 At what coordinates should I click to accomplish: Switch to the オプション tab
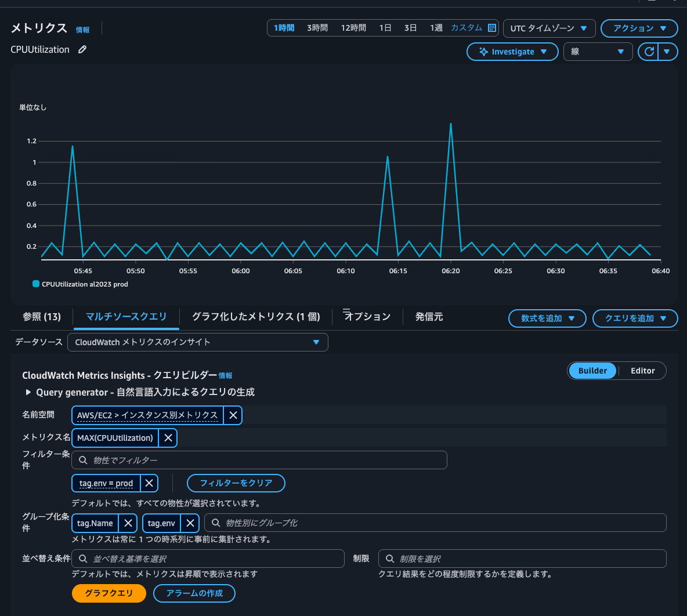(x=367, y=316)
